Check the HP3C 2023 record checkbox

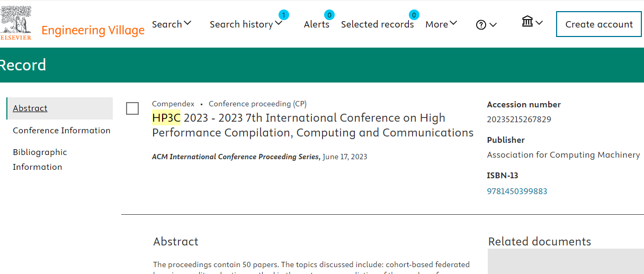[x=132, y=108]
